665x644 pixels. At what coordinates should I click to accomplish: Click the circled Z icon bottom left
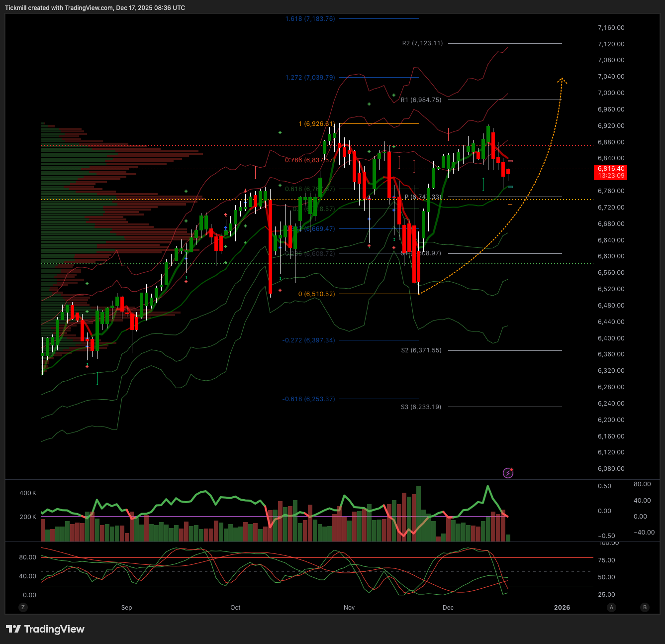click(23, 607)
